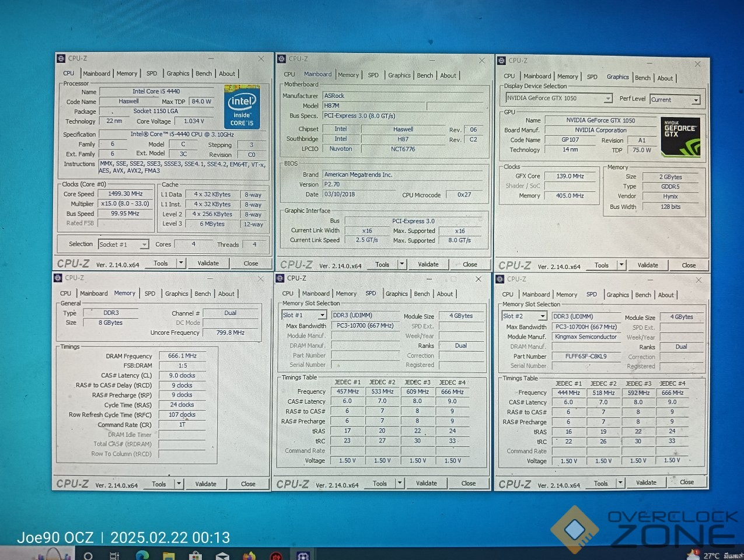Expand the Tools arrow in the Slot #2 window

pyautogui.click(x=620, y=483)
